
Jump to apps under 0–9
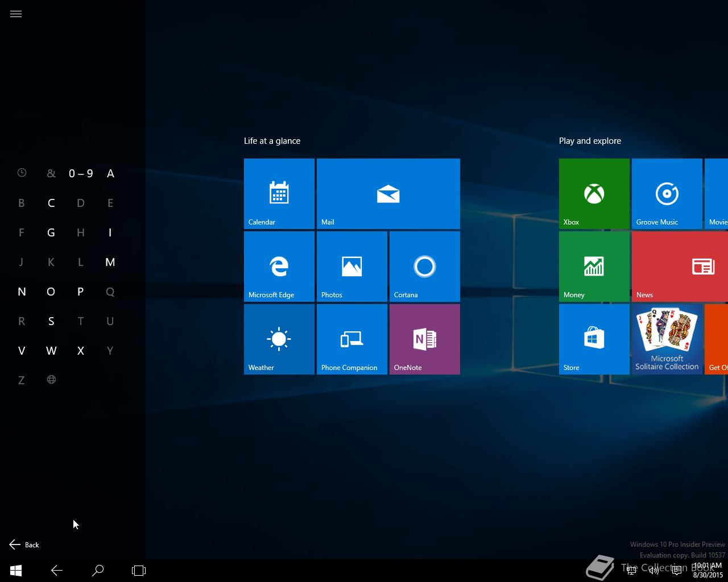pyautogui.click(x=81, y=173)
